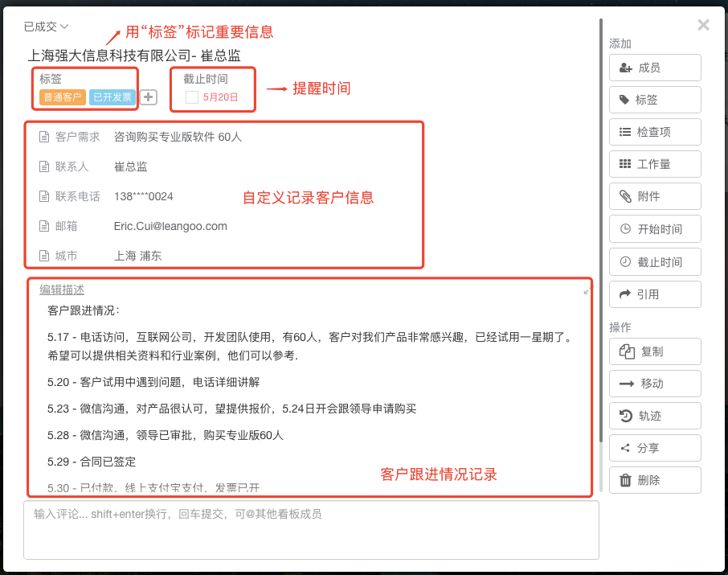
Task: Attach a file with 附件 button
Action: tap(655, 196)
